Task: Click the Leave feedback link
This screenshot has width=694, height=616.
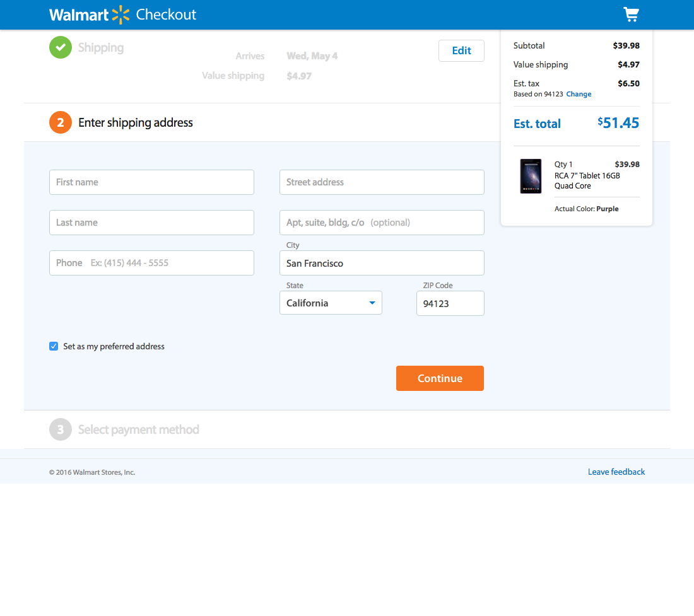Action: tap(616, 472)
